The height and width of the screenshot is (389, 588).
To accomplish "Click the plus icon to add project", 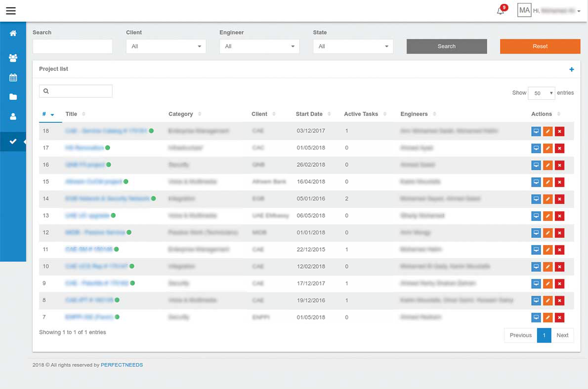I will (x=572, y=70).
